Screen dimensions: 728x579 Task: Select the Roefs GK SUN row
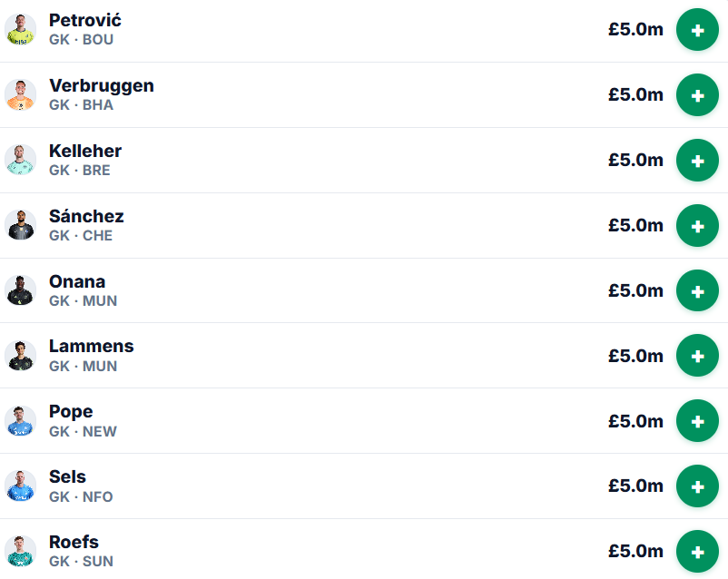tap(364, 551)
